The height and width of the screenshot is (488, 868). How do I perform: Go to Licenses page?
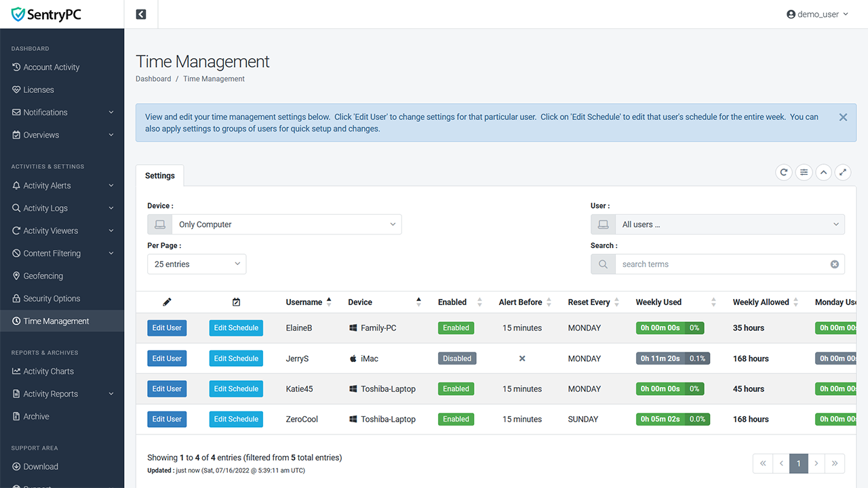[62, 89]
